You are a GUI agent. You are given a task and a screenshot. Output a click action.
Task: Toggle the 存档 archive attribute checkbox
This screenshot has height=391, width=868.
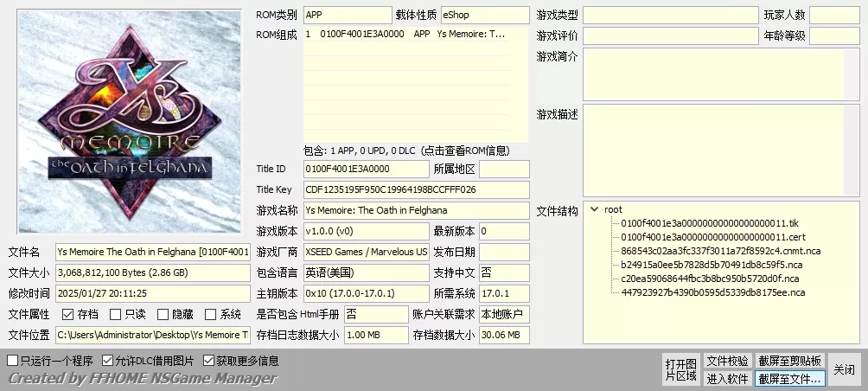point(68,315)
